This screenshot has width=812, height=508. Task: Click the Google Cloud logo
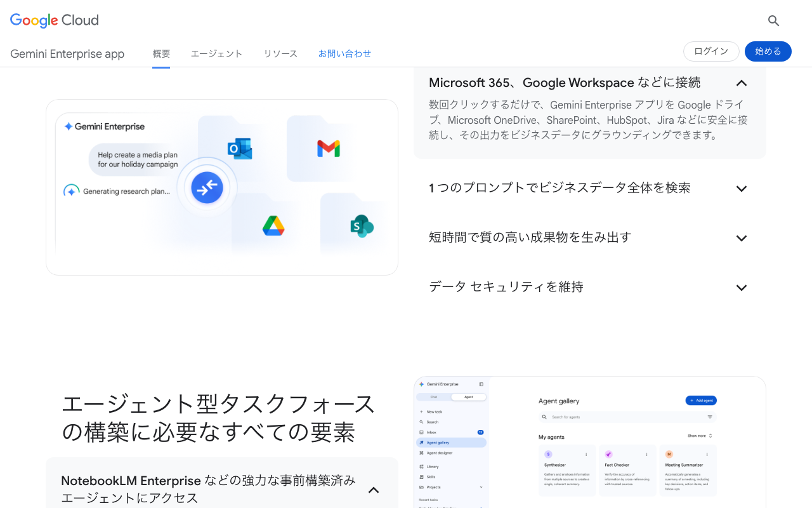55,20
